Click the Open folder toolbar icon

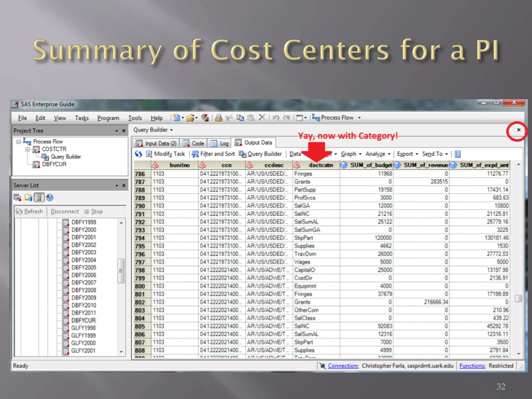(x=190, y=118)
